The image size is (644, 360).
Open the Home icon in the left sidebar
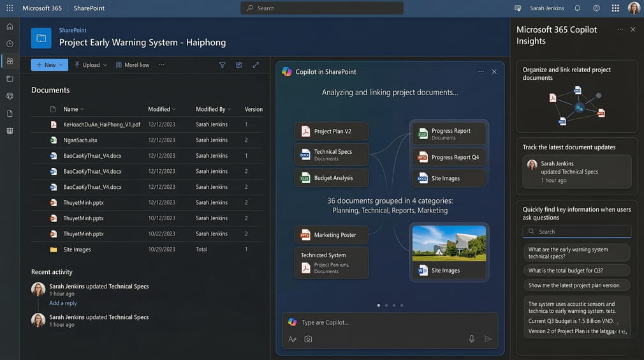pos(10,27)
